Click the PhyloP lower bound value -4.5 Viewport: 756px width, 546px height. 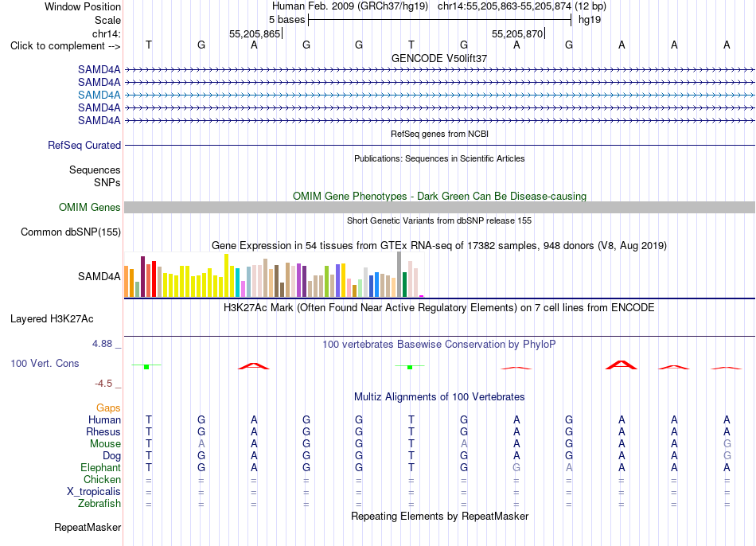103,384
